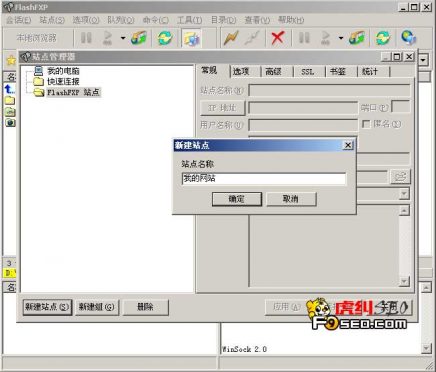Select 快速连接 folder in the site tree
The height and width of the screenshot is (372, 436).
coord(63,81)
